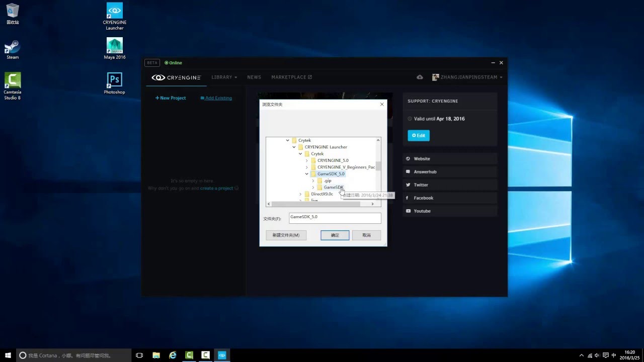Expand the .gip folder node

pyautogui.click(x=313, y=180)
